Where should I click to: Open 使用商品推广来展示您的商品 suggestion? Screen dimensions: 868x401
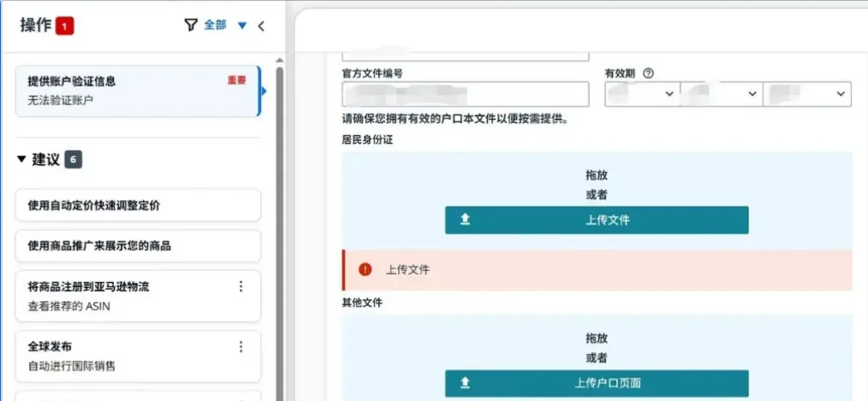(x=137, y=246)
